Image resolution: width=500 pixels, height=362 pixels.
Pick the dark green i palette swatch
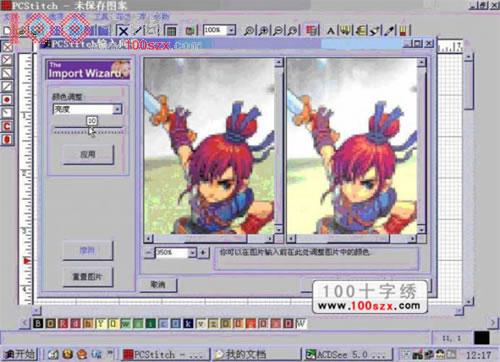[151, 323]
